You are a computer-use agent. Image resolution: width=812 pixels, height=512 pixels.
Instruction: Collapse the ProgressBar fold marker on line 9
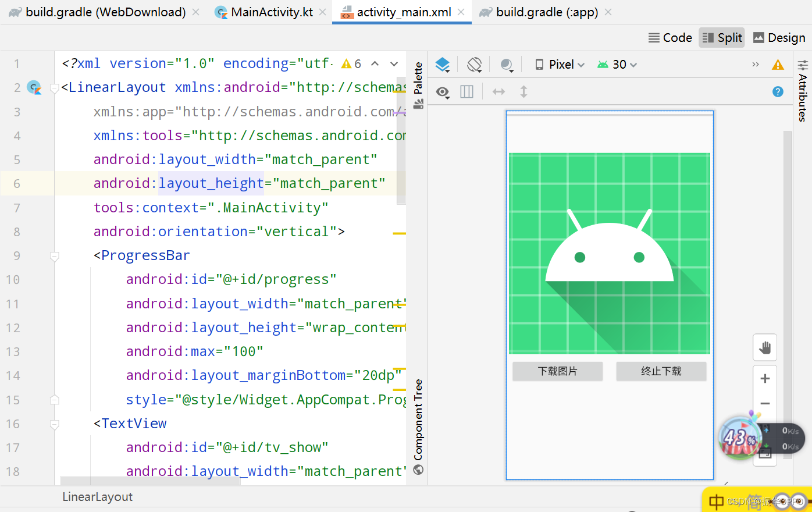click(x=55, y=256)
